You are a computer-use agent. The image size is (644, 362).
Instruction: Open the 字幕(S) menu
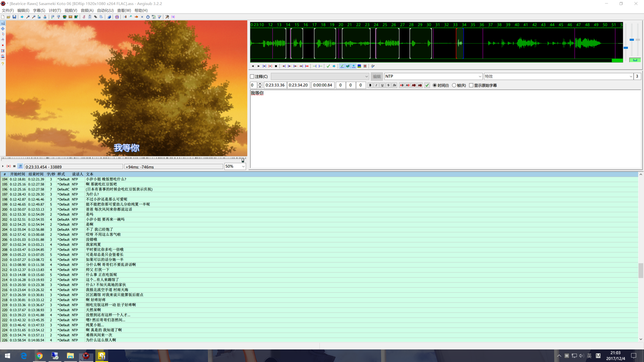39,10
